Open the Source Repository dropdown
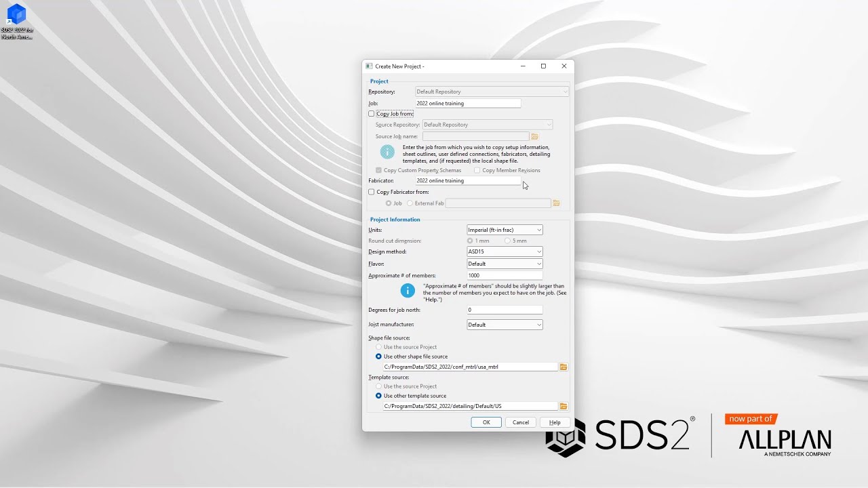868x488 pixels. (x=488, y=125)
